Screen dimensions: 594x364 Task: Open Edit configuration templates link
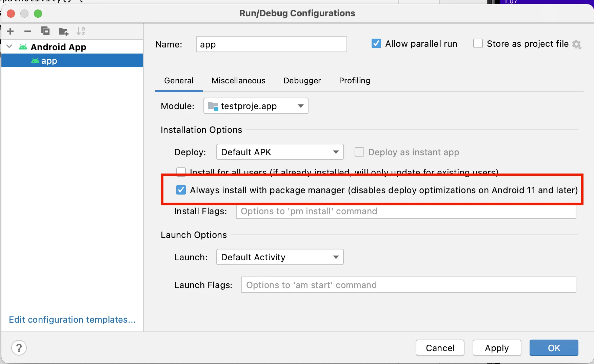72,320
